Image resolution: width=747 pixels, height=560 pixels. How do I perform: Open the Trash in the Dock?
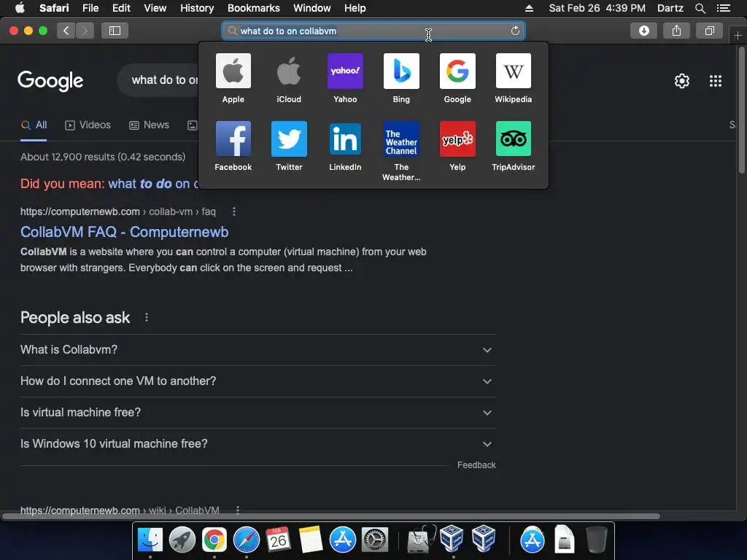point(596,540)
